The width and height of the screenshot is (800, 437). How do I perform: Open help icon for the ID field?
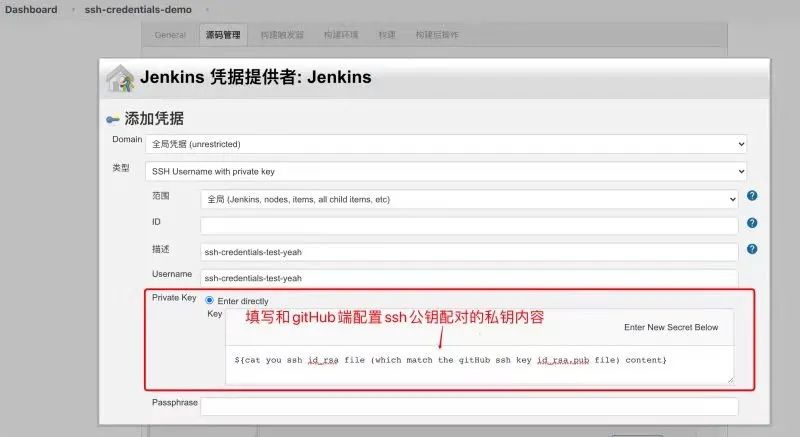coord(752,223)
